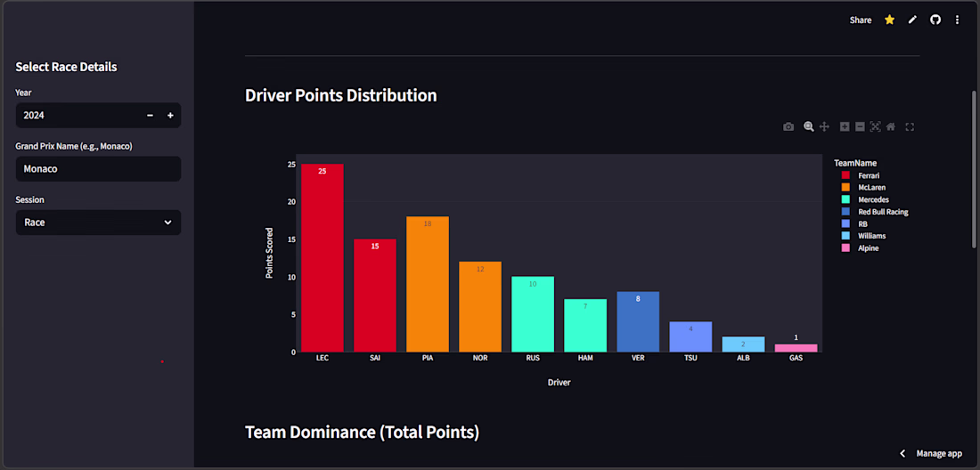Click the PIA bar with 18 points
The width and height of the screenshot is (980, 470).
pyautogui.click(x=428, y=284)
